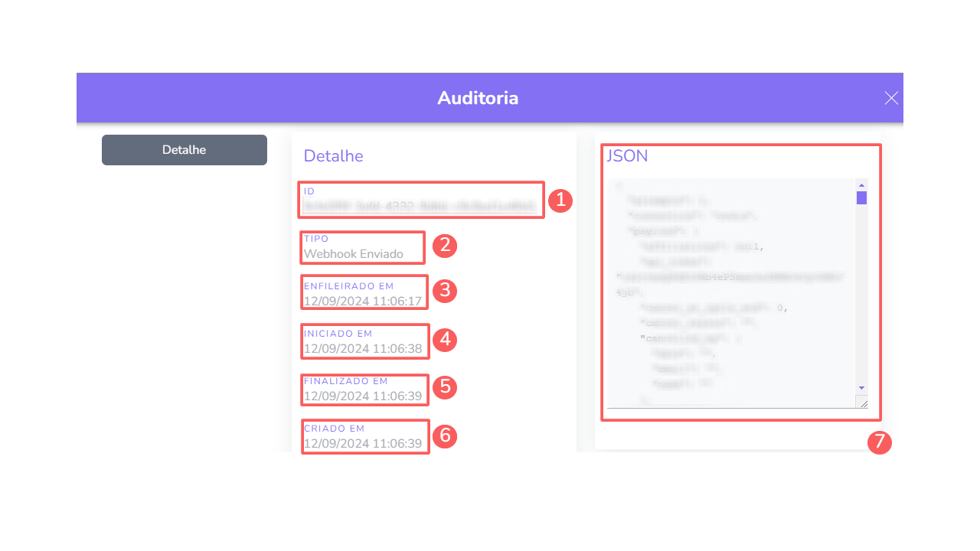
Task: Click the Detalhe panel heading
Action: coord(333,155)
